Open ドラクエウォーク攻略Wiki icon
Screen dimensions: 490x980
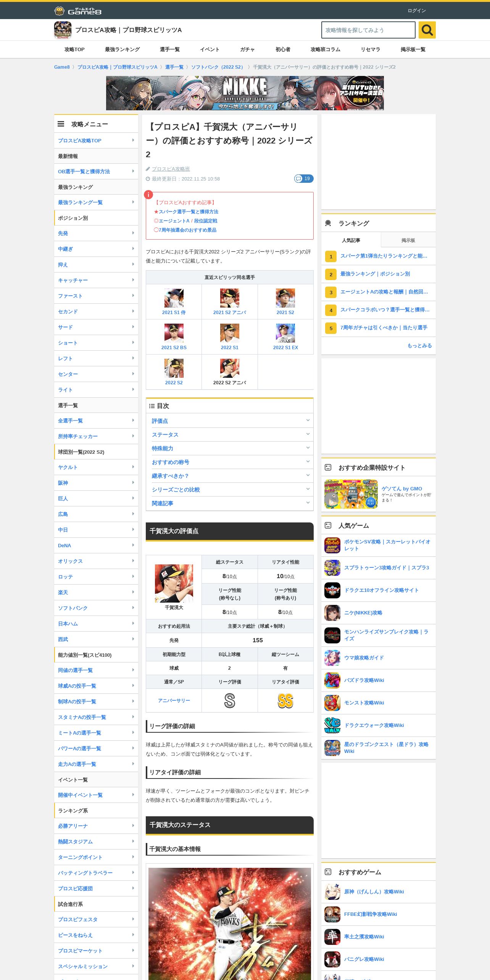point(332,725)
